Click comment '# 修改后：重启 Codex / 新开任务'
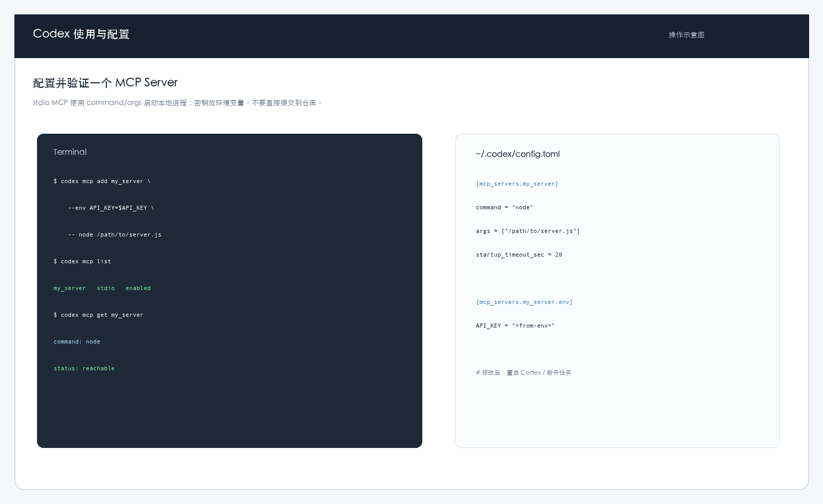This screenshot has height=504, width=823. tap(524, 372)
